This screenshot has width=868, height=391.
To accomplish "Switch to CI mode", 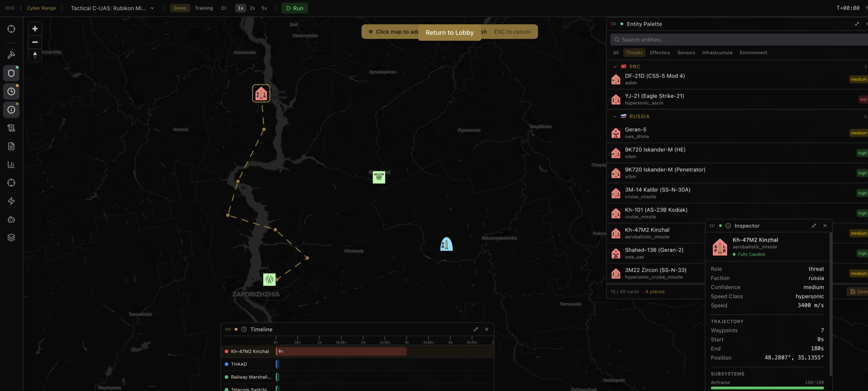I will tap(223, 8).
